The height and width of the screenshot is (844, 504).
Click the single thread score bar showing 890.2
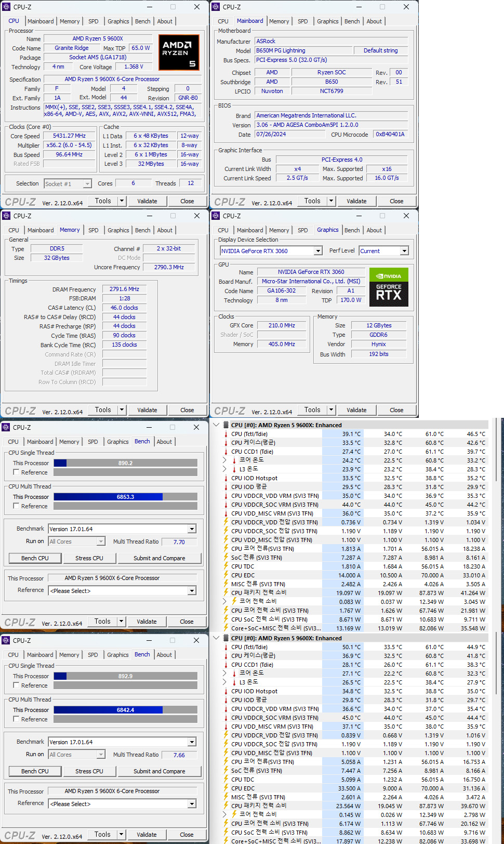point(125,463)
